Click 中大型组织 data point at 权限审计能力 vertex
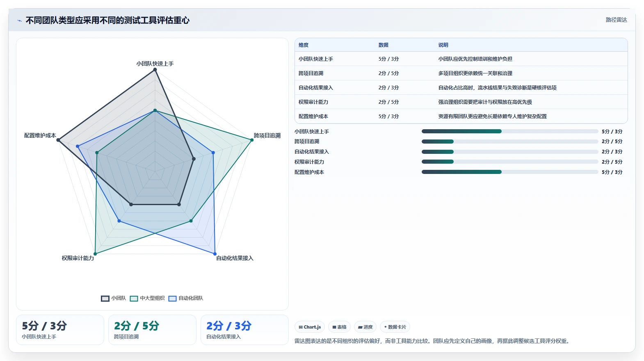 click(95, 254)
